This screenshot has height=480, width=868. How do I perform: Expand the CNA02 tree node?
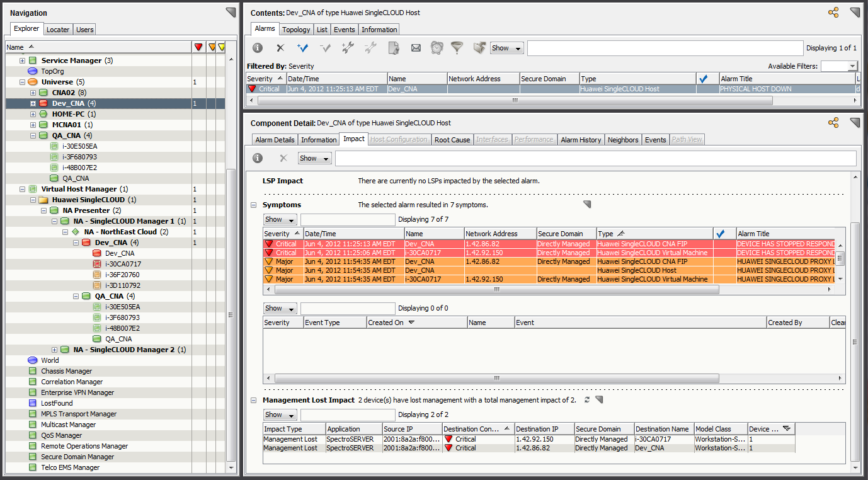coord(33,93)
